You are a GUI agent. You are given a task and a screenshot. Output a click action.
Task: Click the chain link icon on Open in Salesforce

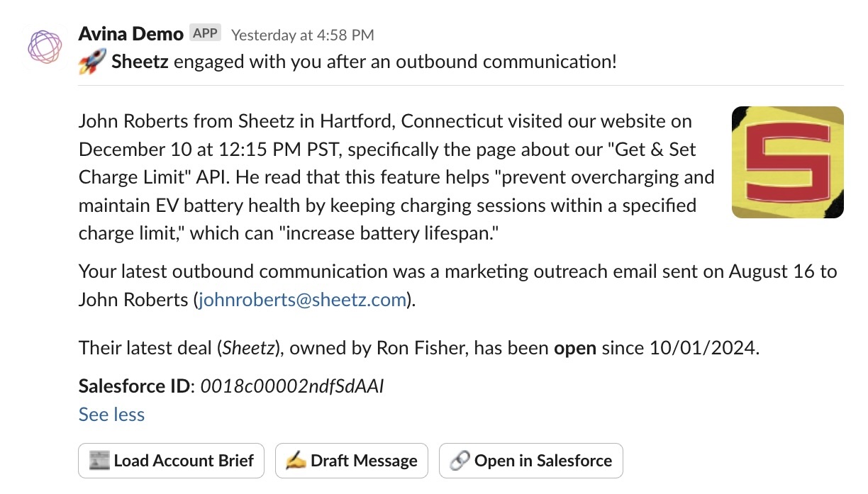[460, 461]
